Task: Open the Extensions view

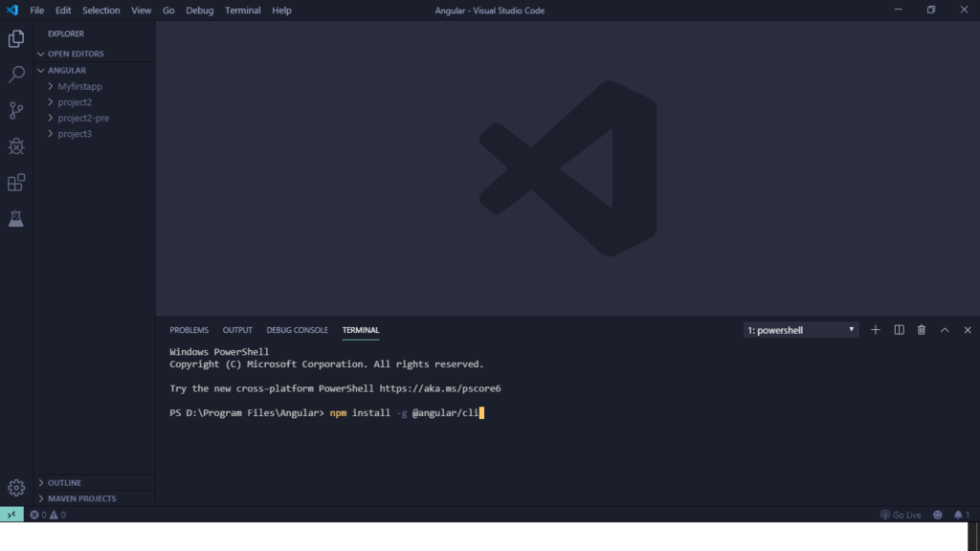Action: [16, 183]
